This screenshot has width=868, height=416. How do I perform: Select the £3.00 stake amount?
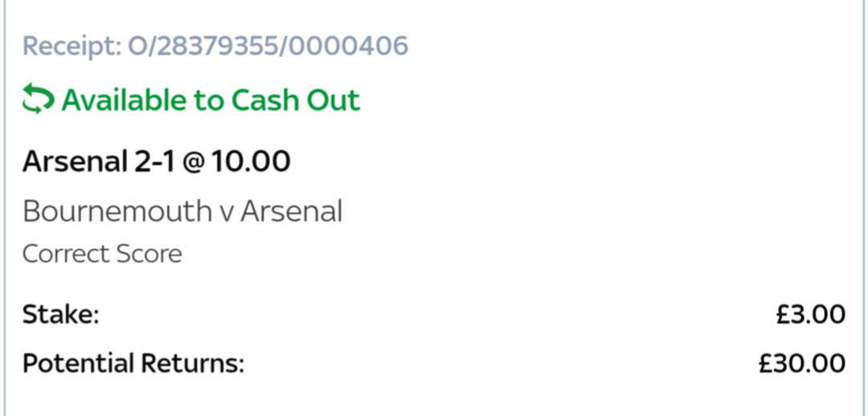[x=810, y=315]
